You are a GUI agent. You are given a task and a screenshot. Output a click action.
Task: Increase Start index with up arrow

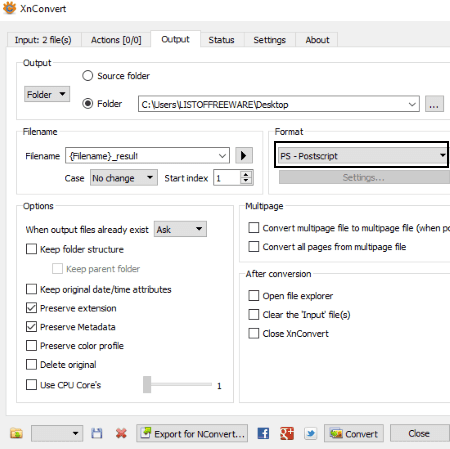[x=246, y=174]
